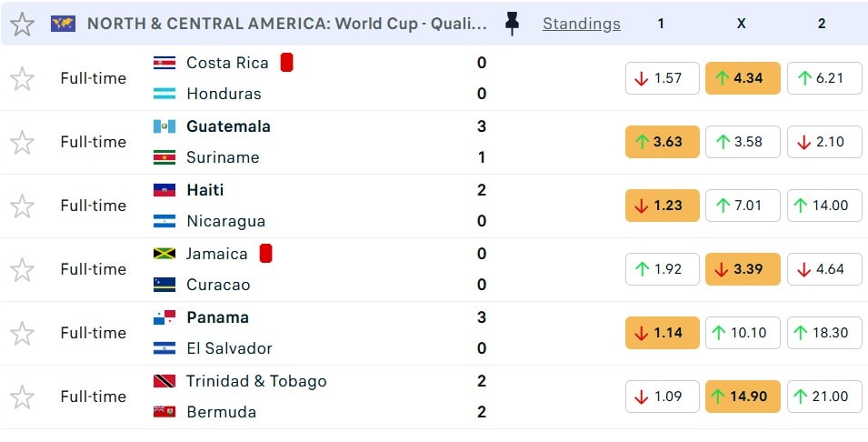Star the Trinidad & Tobago vs Bermuda match

[x=22, y=397]
